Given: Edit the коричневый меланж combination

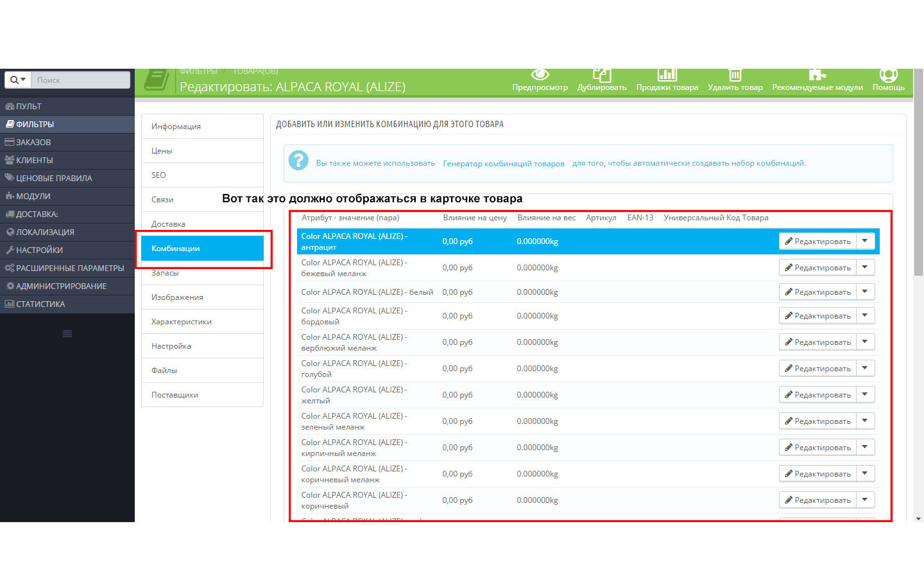Looking at the screenshot, I should pyautogui.click(x=817, y=474).
